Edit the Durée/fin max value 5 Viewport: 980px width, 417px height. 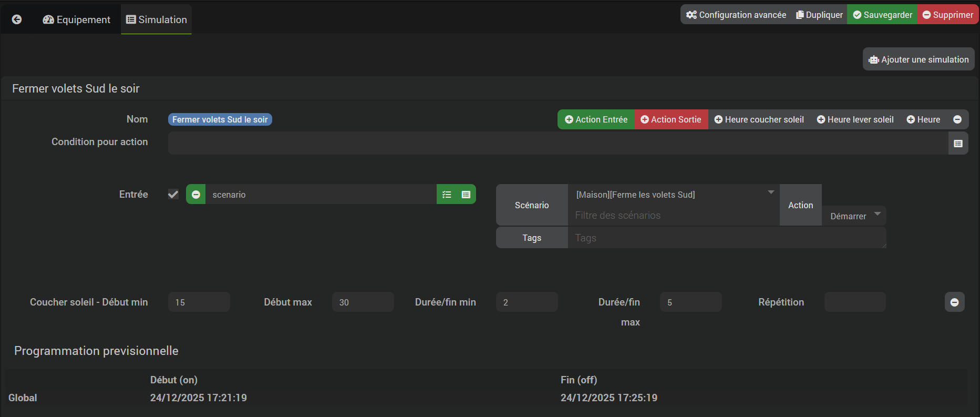[691, 302]
